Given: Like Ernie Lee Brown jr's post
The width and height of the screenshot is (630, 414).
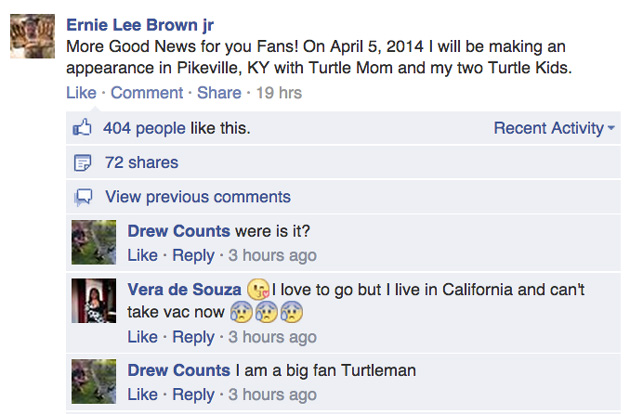Looking at the screenshot, I should [80, 93].
